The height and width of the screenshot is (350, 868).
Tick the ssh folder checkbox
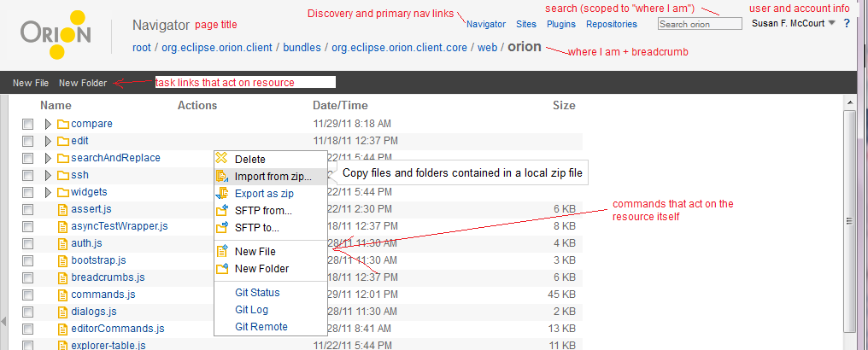(x=27, y=176)
